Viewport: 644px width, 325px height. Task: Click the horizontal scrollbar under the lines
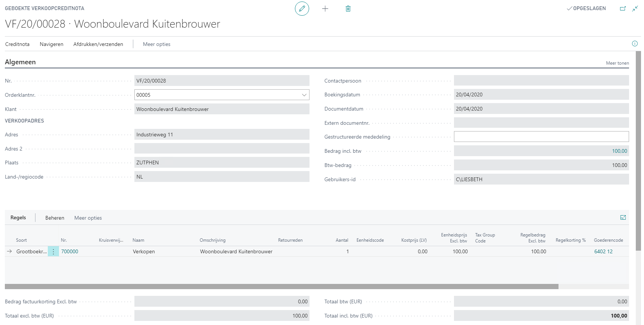pos(281,287)
